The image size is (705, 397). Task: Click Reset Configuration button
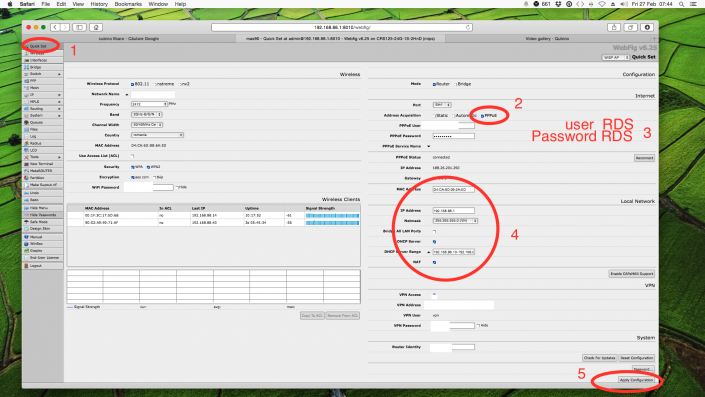637,358
